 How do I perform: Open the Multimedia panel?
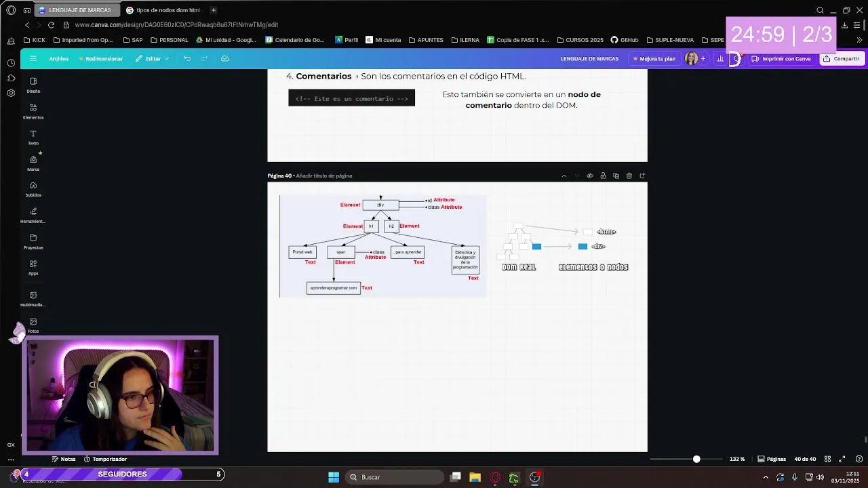[33, 299]
